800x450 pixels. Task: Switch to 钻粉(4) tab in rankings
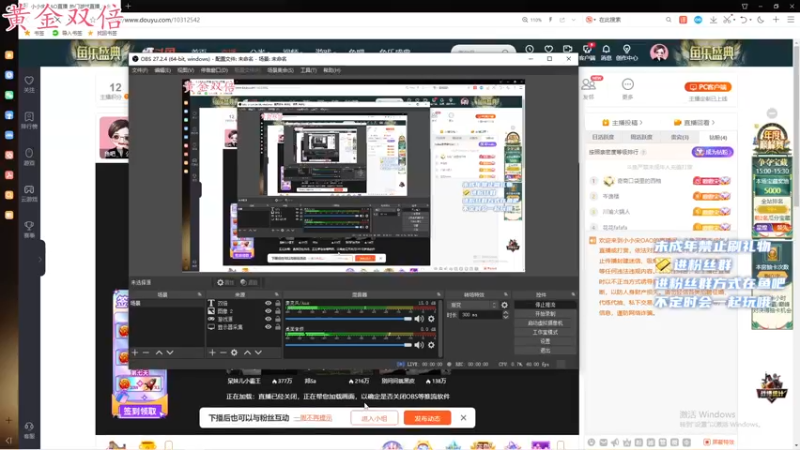[717, 137]
